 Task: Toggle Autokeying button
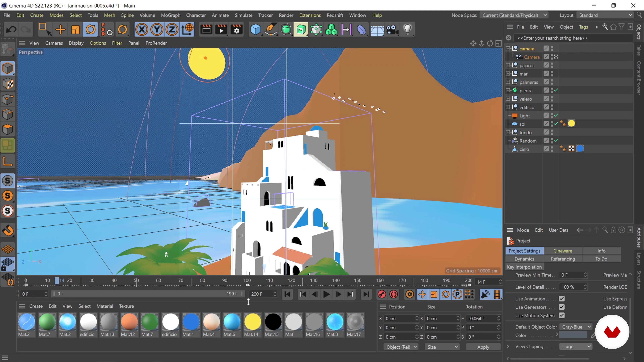(x=394, y=294)
